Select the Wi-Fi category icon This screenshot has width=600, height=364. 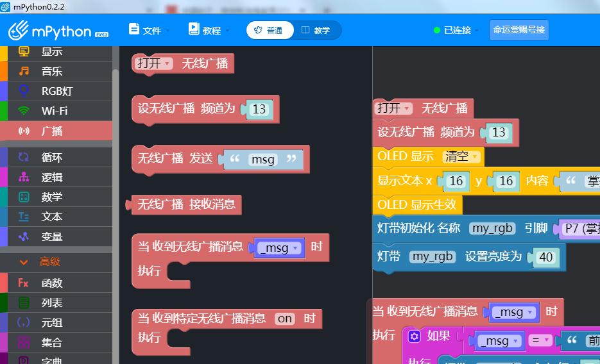[x=24, y=111]
